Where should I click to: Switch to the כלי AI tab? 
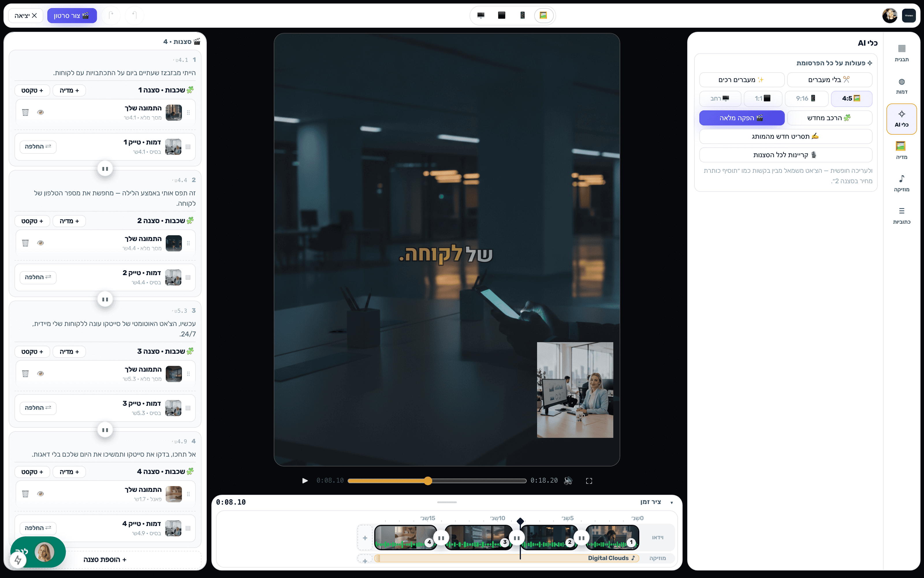click(901, 119)
